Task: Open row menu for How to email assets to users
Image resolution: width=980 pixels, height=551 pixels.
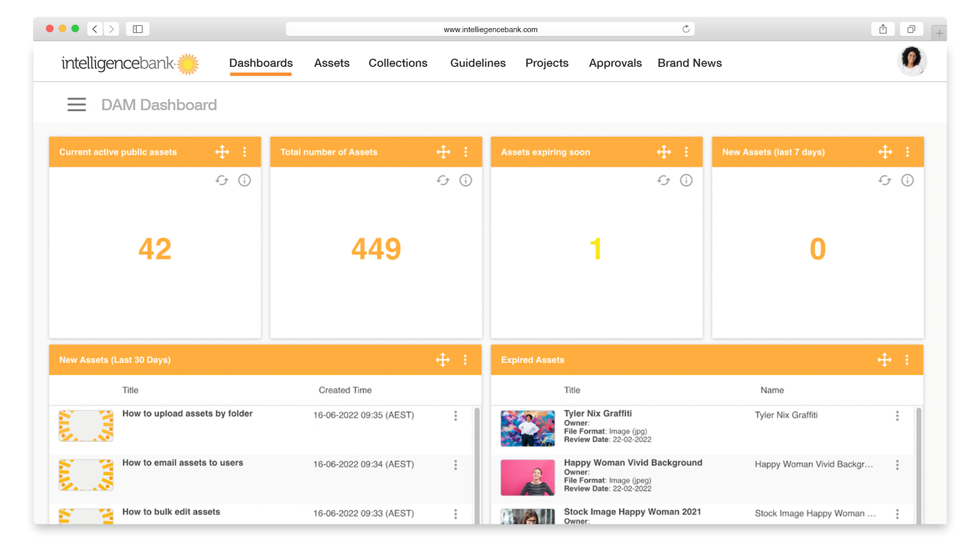Action: coord(455,465)
